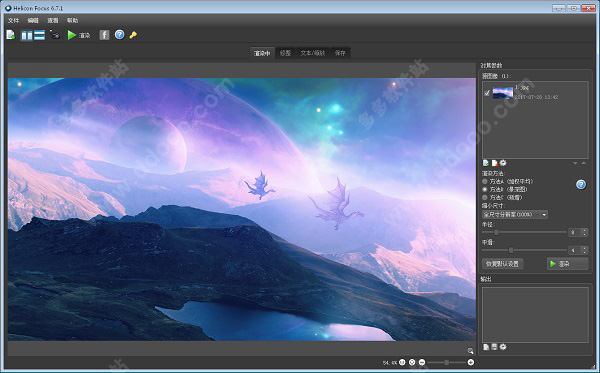Open the resolution size dropdown (100%)

point(515,215)
